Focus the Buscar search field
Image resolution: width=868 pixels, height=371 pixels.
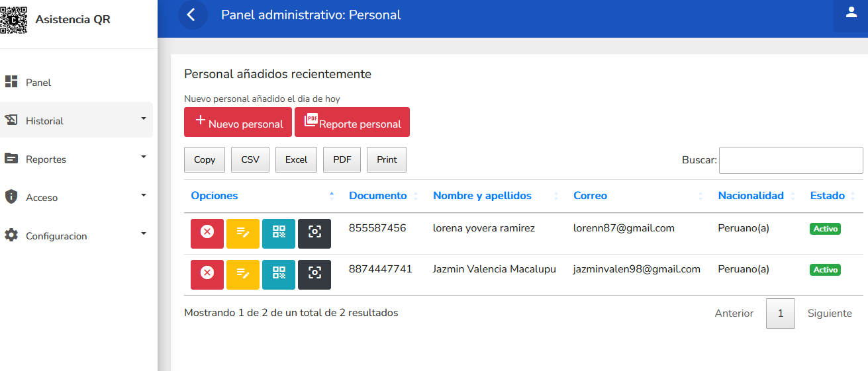(791, 160)
